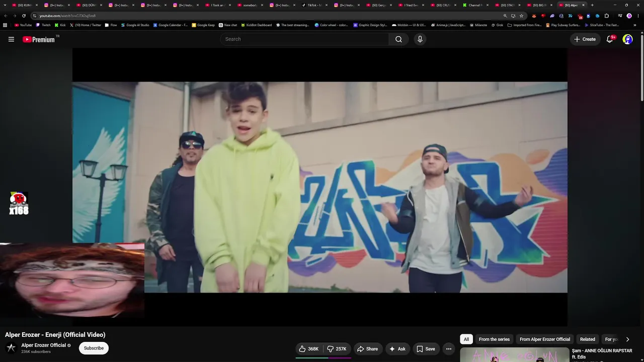Screen dimensions: 644x362
Task: Open Chrome apps grid in bookmarks bar
Action: 5,25
